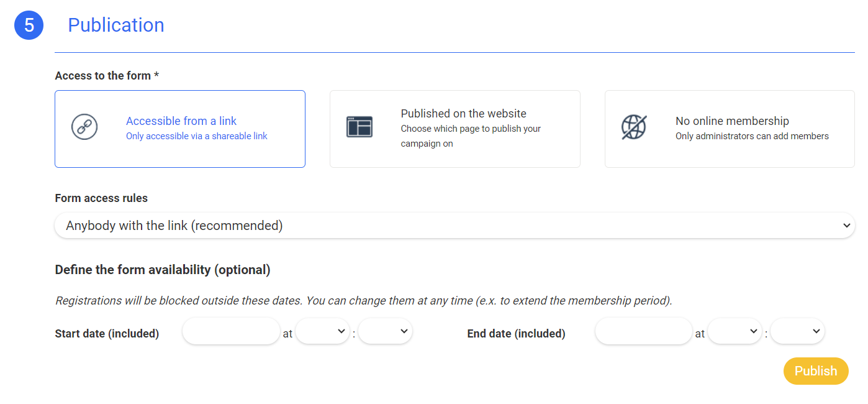This screenshot has width=868, height=404.
Task: Click the Publication section heading
Action: click(116, 25)
